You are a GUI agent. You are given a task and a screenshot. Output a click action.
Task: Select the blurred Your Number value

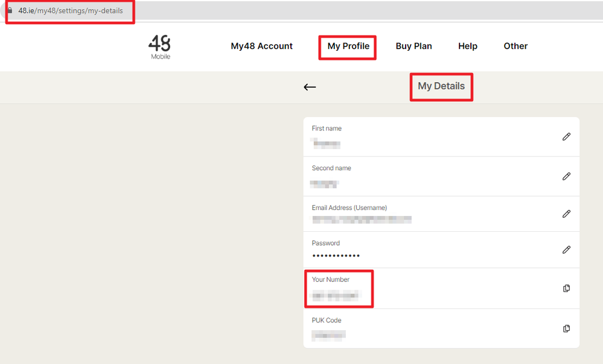[336, 296]
